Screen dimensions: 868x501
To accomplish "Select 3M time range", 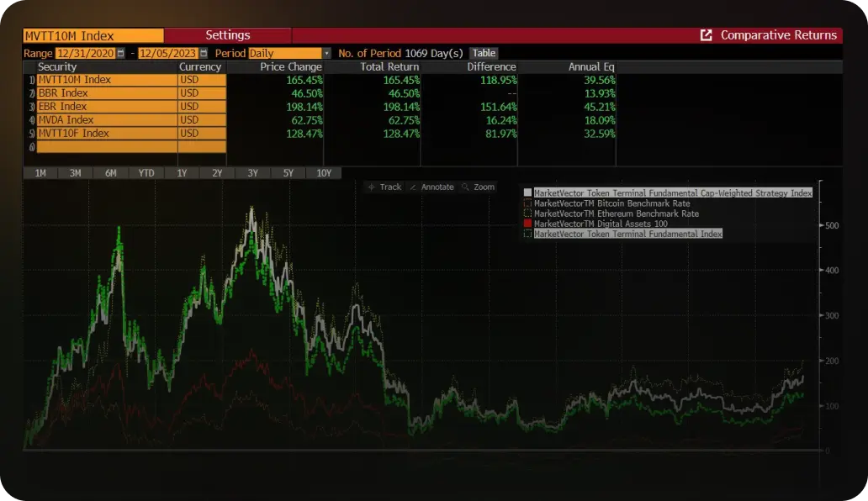I will tap(76, 173).
